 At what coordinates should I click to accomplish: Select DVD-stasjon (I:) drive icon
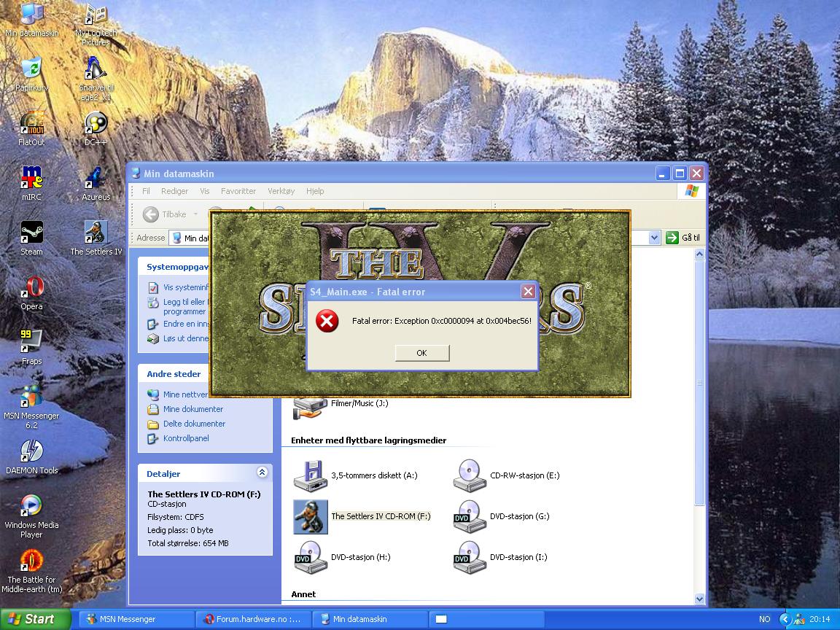coord(500,557)
